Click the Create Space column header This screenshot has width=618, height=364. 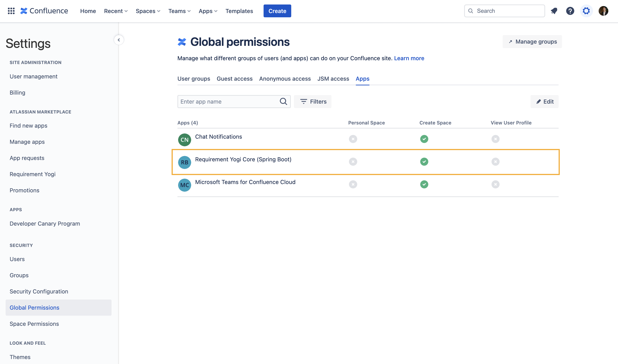(x=435, y=123)
